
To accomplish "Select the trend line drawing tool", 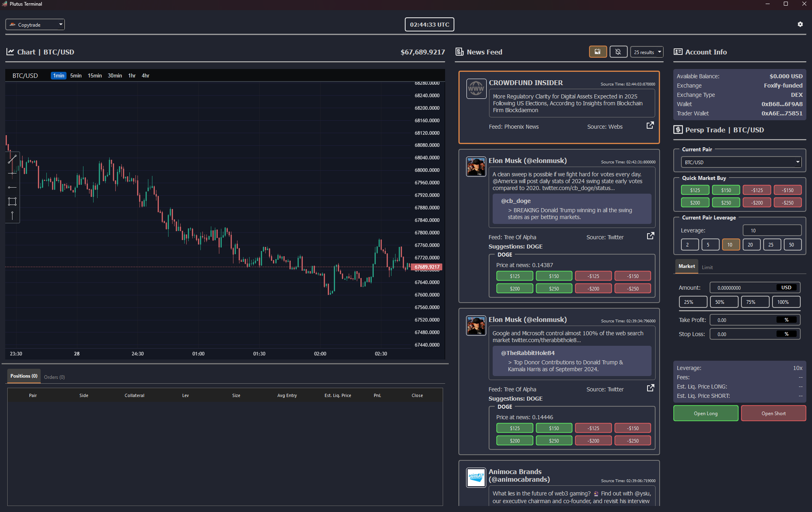I will pos(12,159).
